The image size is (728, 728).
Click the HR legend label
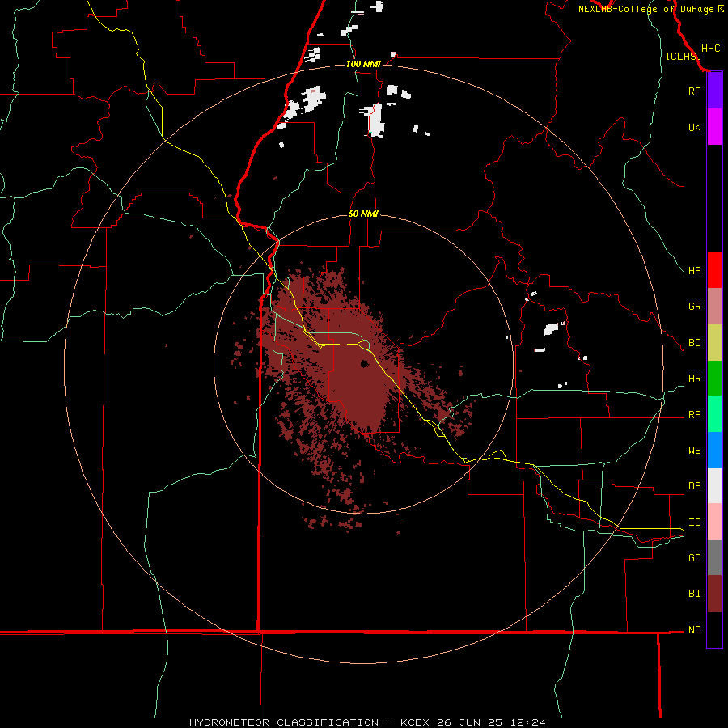(694, 379)
